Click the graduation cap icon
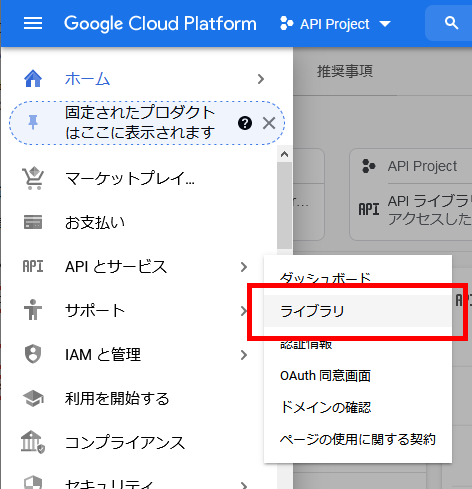The image size is (472, 489). [33, 398]
